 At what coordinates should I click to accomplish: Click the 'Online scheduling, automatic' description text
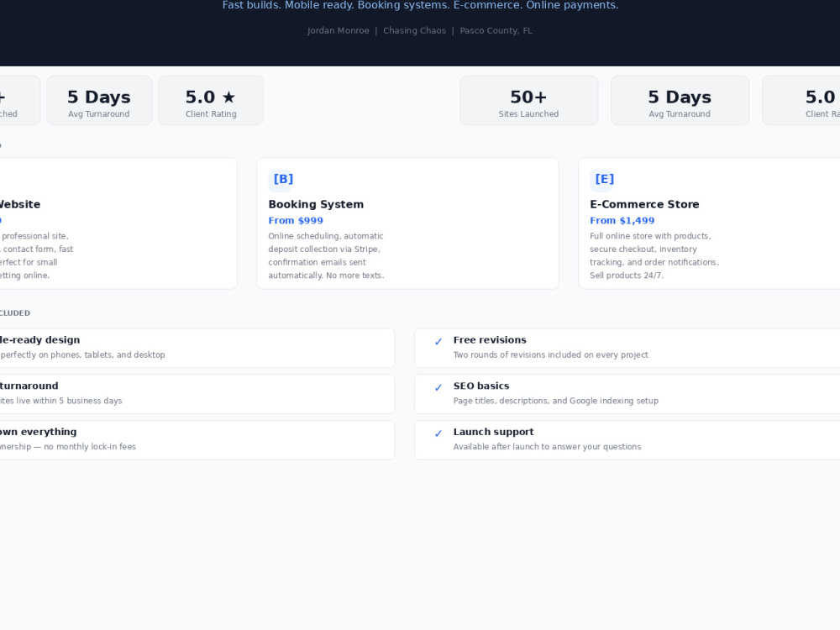326,236
